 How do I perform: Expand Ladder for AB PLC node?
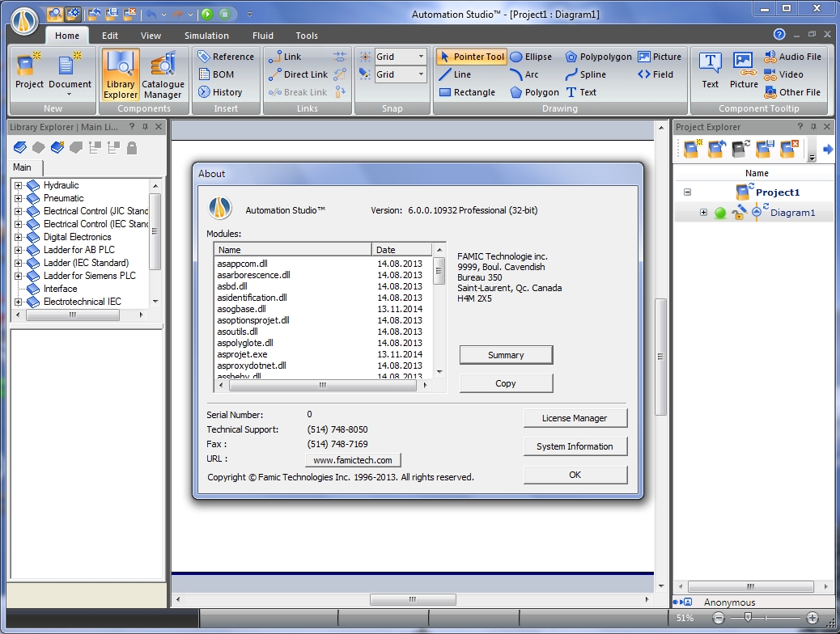[x=19, y=250]
